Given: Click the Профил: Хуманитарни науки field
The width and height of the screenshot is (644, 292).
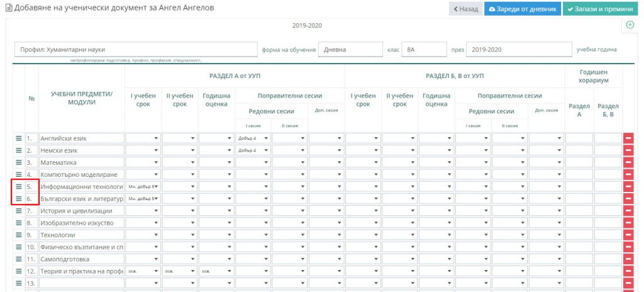Looking at the screenshot, I should (x=136, y=49).
